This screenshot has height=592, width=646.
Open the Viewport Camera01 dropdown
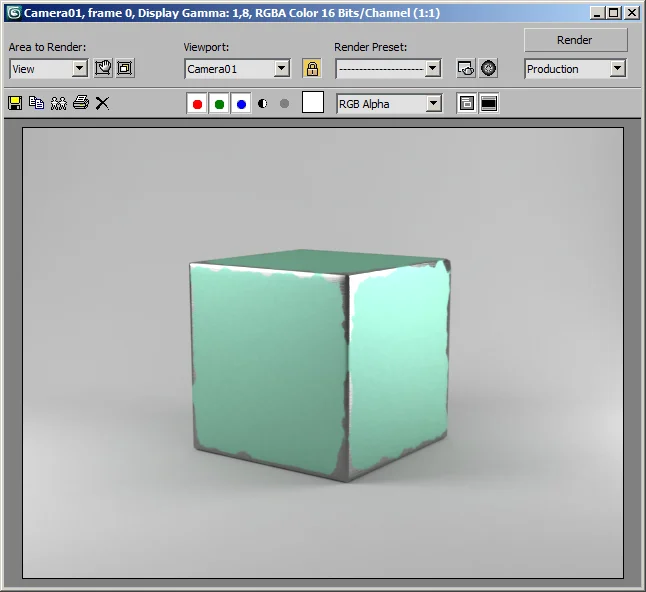(x=237, y=69)
